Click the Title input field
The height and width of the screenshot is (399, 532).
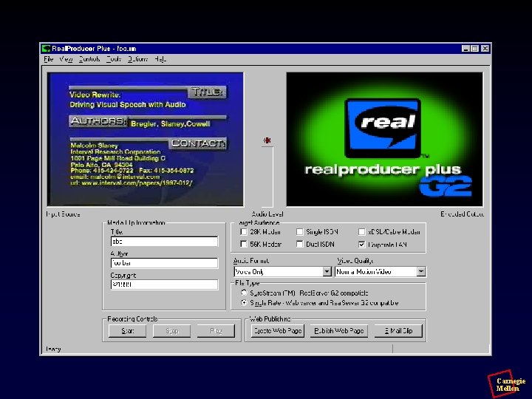(164, 242)
